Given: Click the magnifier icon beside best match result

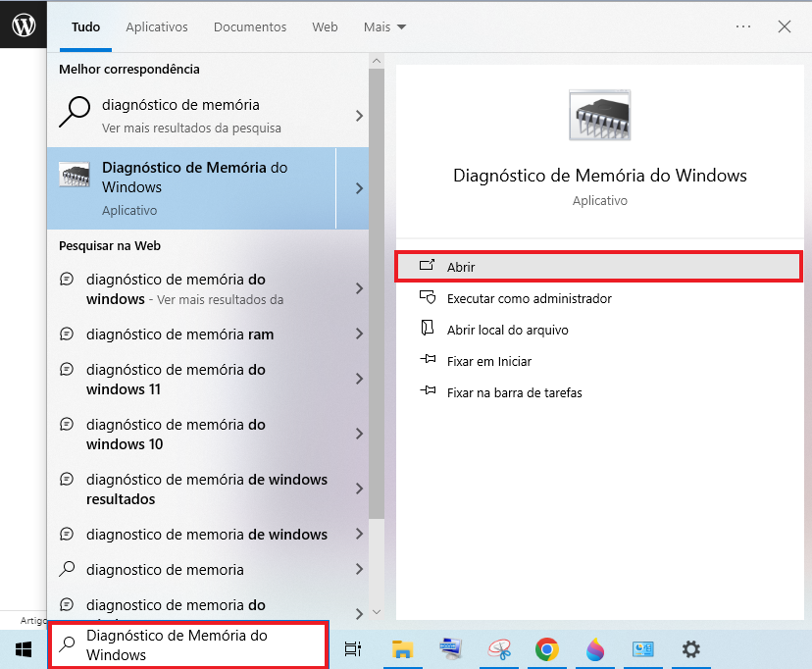Looking at the screenshot, I should 75,111.
